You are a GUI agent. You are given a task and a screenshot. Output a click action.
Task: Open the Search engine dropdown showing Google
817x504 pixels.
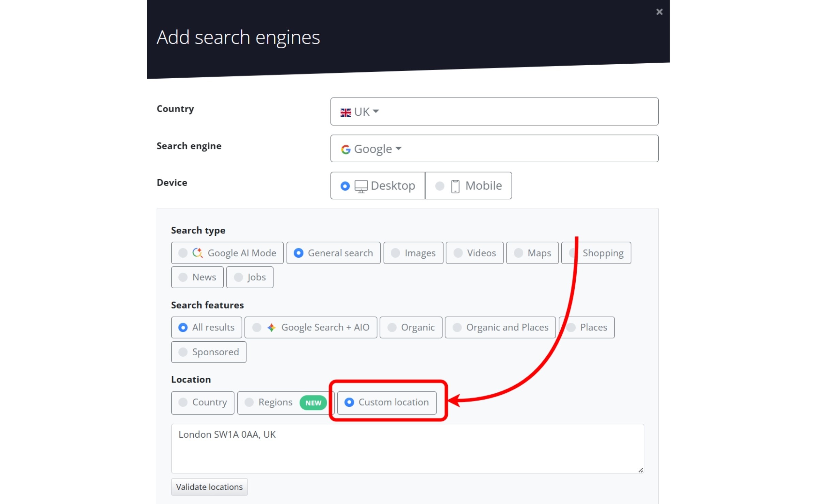coord(494,149)
